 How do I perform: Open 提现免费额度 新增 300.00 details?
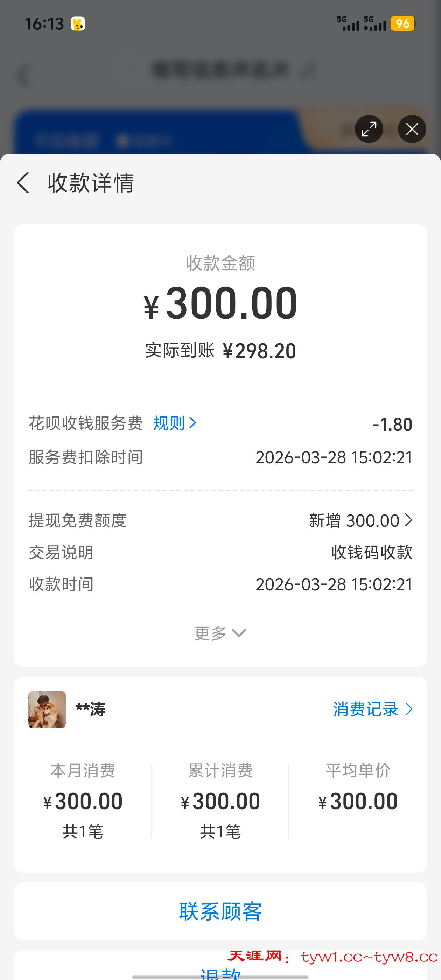pyautogui.click(x=360, y=520)
